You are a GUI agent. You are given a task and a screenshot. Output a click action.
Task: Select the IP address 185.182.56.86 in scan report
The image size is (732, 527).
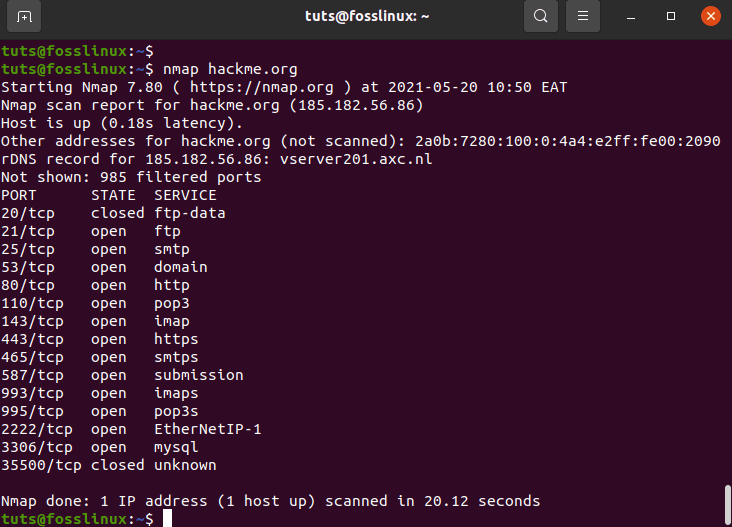(x=356, y=105)
